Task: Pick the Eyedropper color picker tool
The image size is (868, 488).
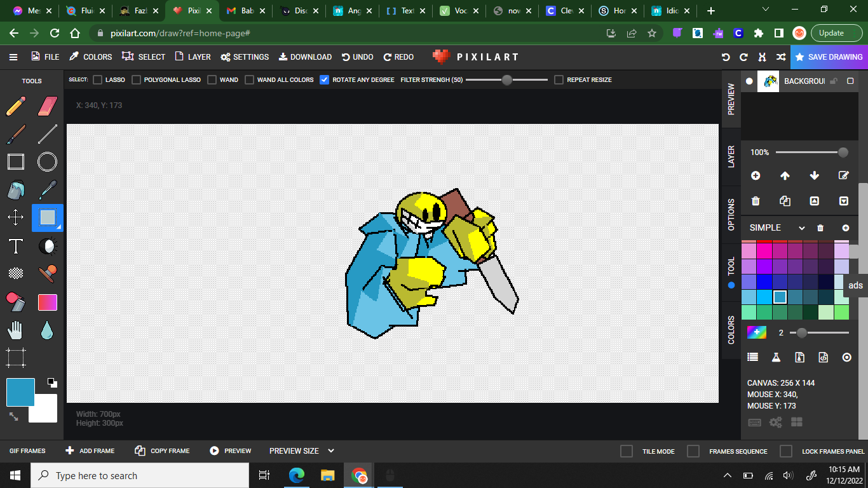Action: point(48,190)
